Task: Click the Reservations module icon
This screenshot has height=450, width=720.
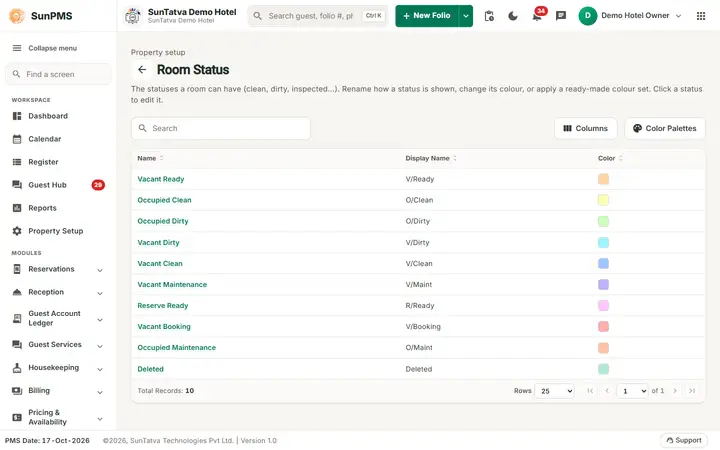Action: pos(17,269)
